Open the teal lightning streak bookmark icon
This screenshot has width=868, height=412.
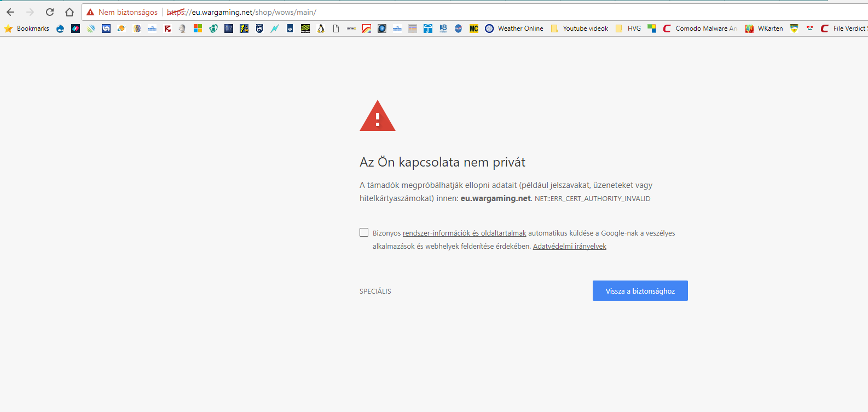point(275,28)
